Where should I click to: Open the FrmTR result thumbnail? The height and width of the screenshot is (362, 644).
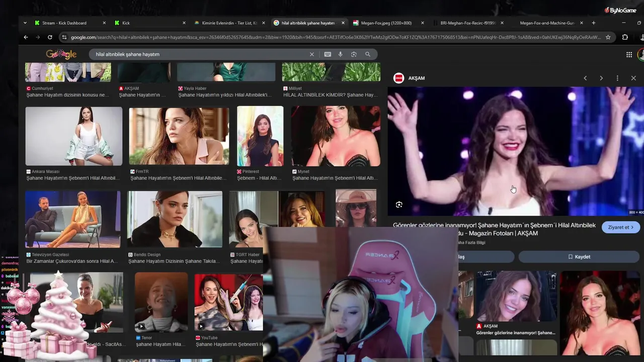pos(179,136)
